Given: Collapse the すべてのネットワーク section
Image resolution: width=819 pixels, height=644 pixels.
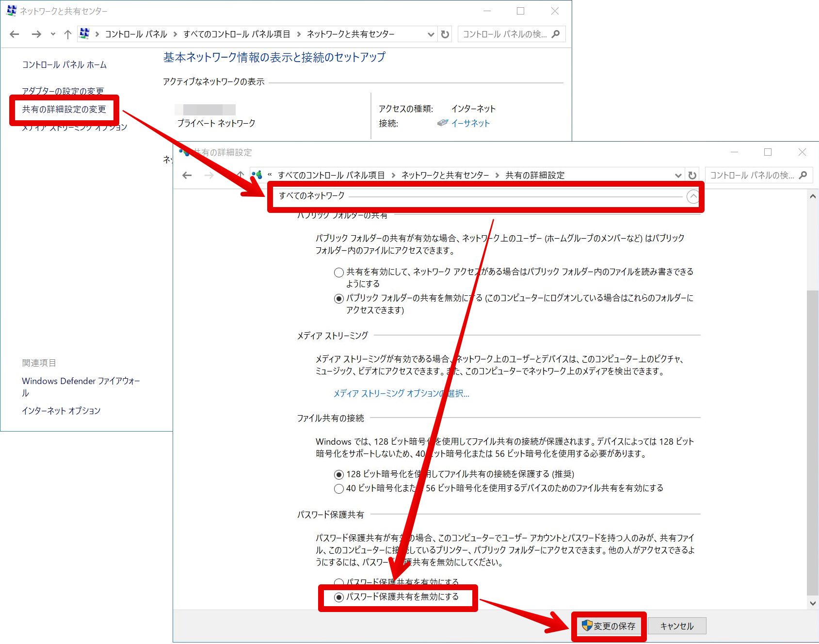Looking at the screenshot, I should (693, 196).
